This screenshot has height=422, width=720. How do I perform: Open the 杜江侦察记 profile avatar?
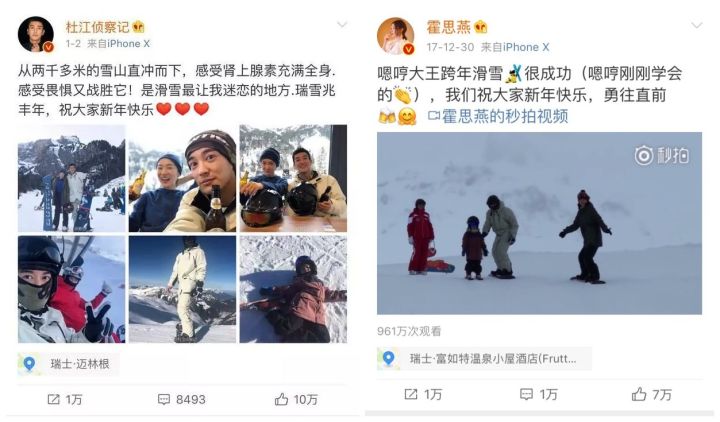click(36, 35)
